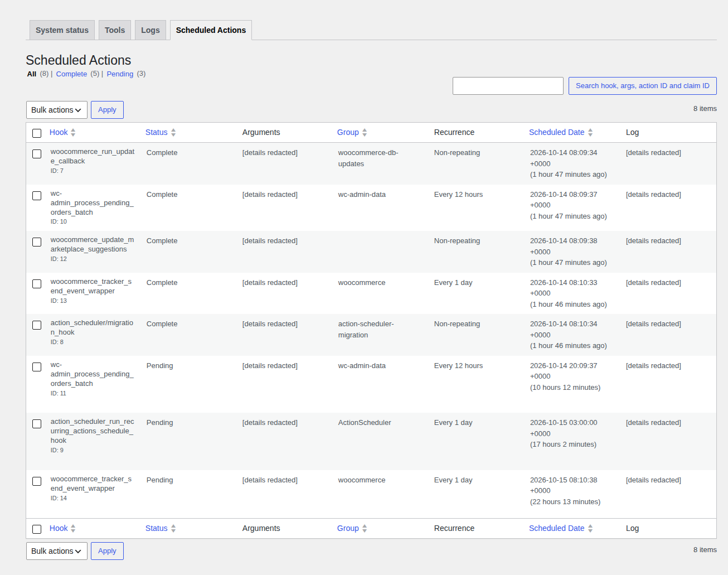
Task: Tick checkbox for row ID: 14
Action: tap(37, 481)
